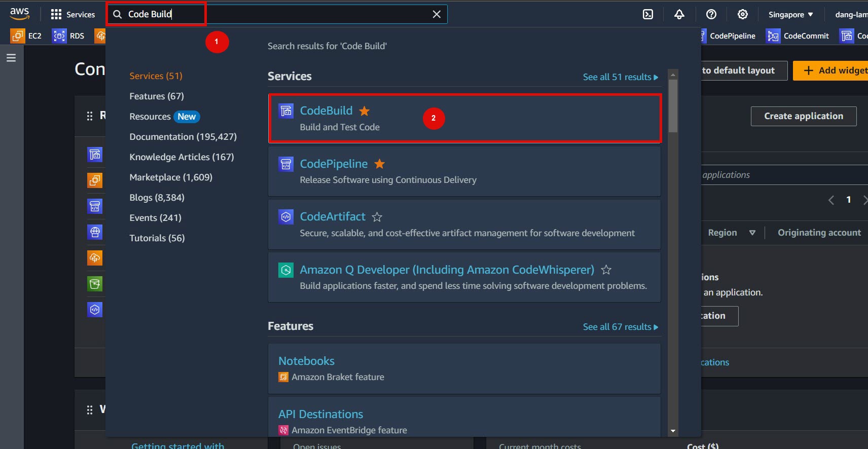Click the CodeBuild service icon
This screenshot has height=449, width=868.
[x=286, y=110]
